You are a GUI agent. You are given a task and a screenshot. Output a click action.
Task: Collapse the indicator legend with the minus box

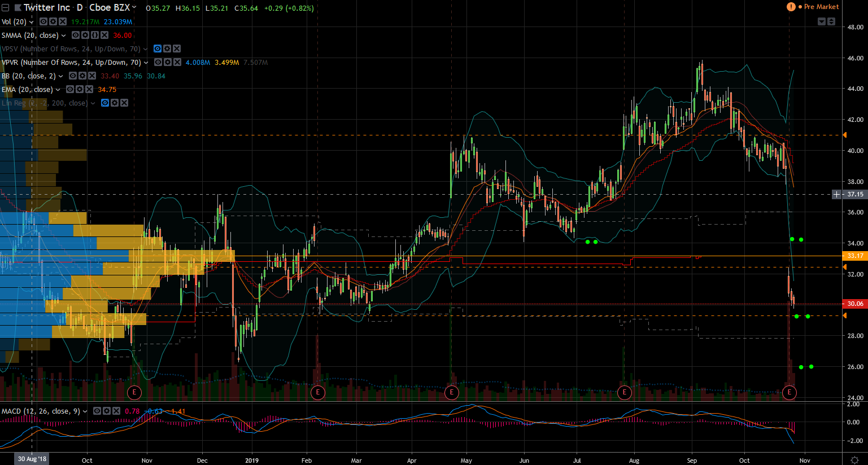pyautogui.click(x=6, y=8)
